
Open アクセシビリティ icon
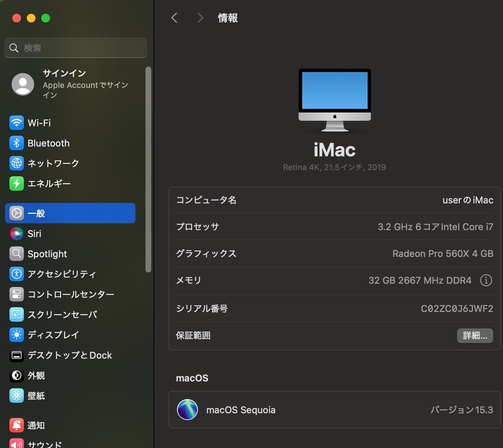pos(17,274)
